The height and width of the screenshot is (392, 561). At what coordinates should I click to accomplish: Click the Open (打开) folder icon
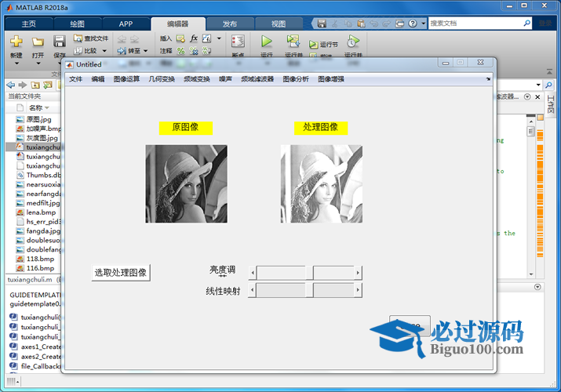[x=38, y=42]
